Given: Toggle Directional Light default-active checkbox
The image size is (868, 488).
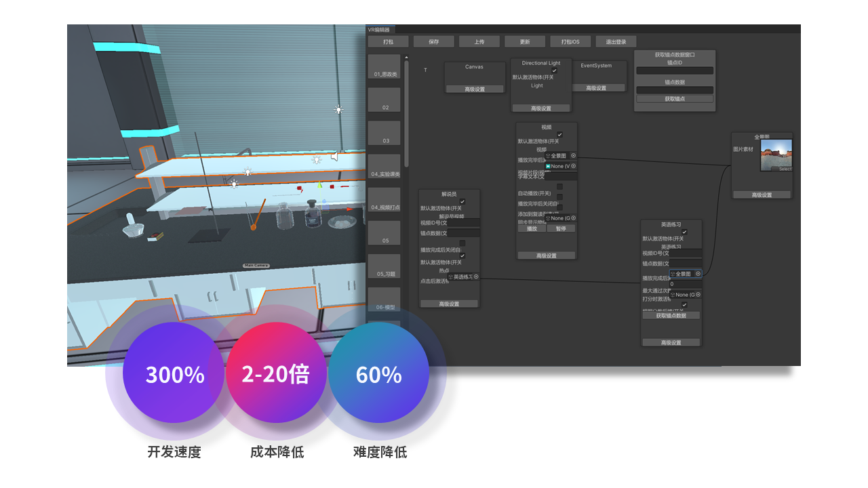Looking at the screenshot, I should point(554,70).
